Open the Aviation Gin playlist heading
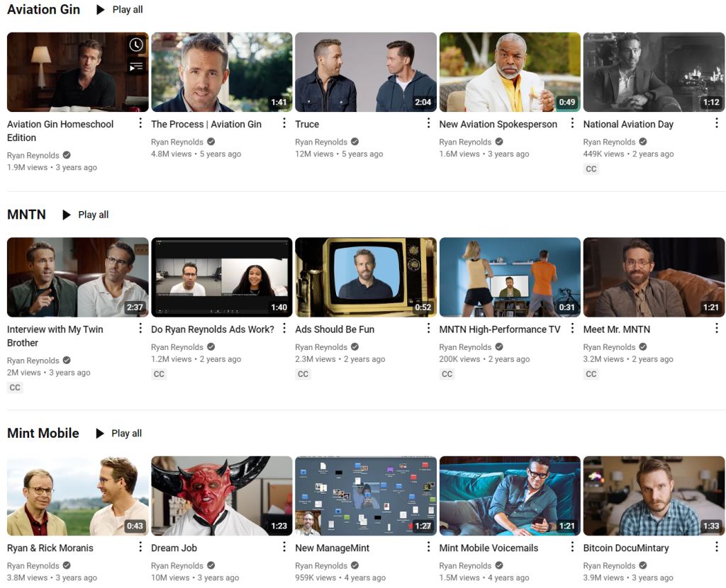 [x=43, y=10]
